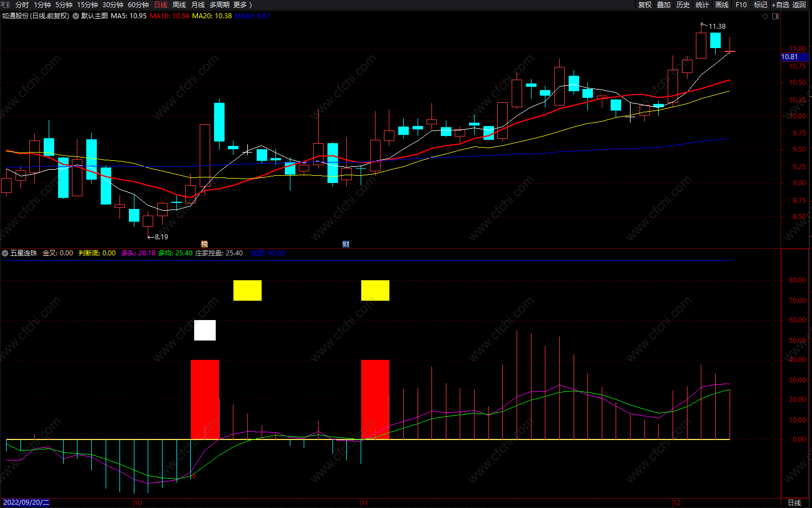Click the 庄家控盘: 25.40 value
The width and height of the screenshot is (812, 508).
coord(219,253)
